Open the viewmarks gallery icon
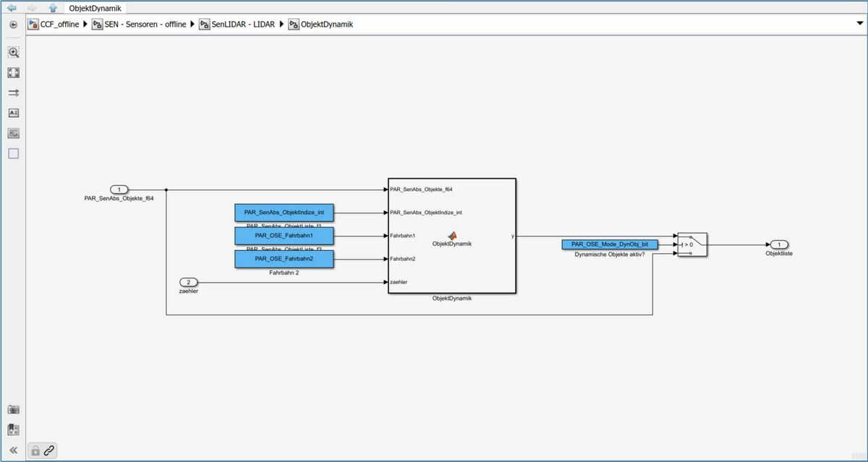 (13, 429)
